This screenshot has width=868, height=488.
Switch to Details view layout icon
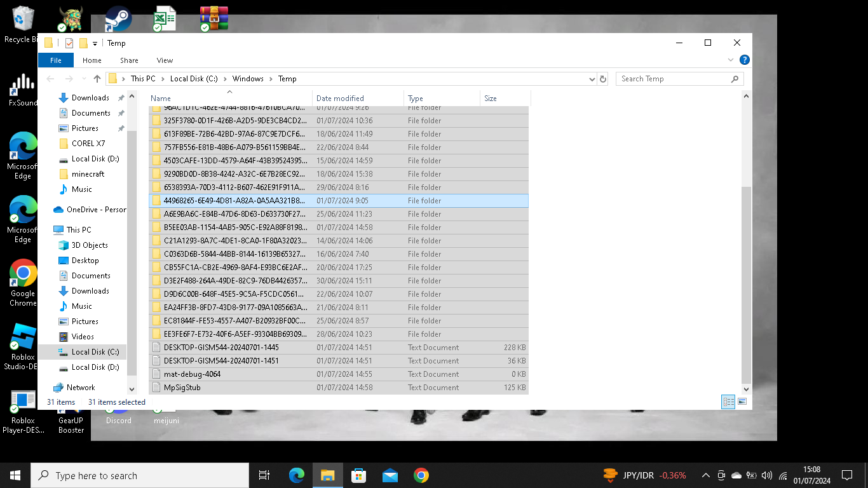pyautogui.click(x=728, y=402)
